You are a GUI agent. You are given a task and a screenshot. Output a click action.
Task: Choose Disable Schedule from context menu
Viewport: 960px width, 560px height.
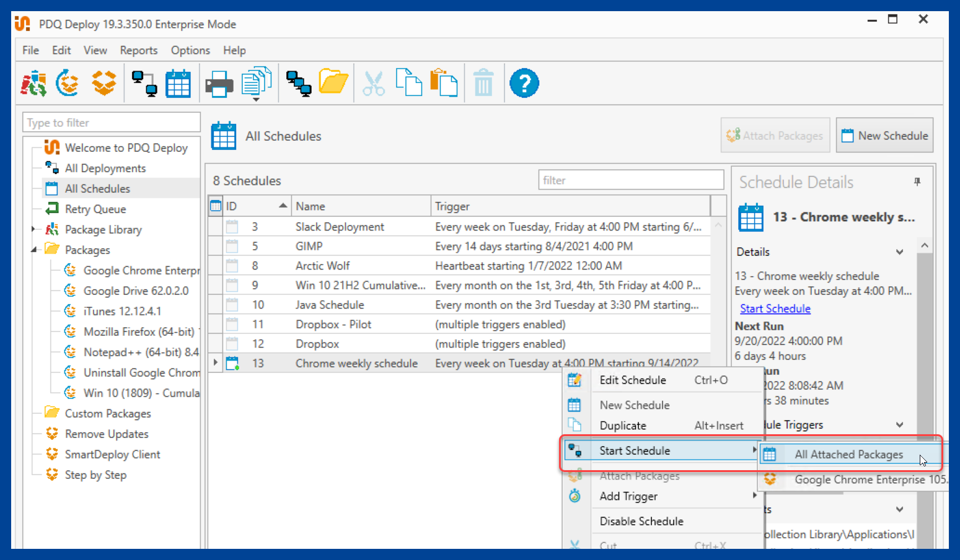663,522
